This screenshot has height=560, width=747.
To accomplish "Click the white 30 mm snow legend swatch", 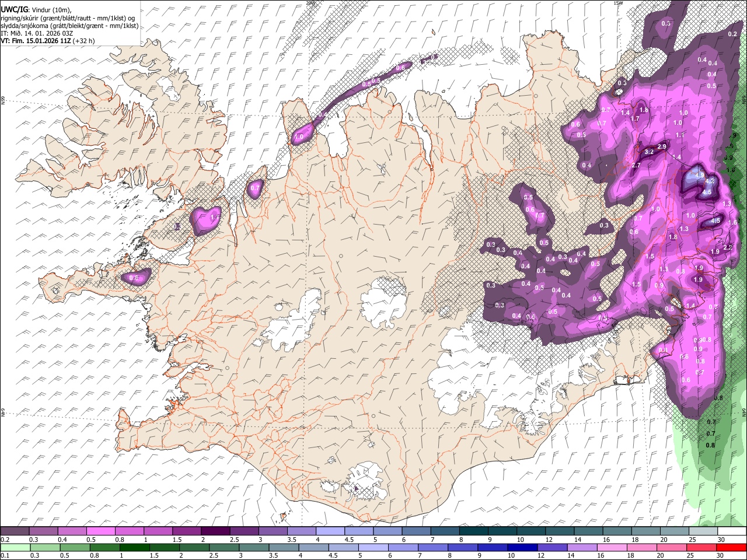I will tap(732, 531).
